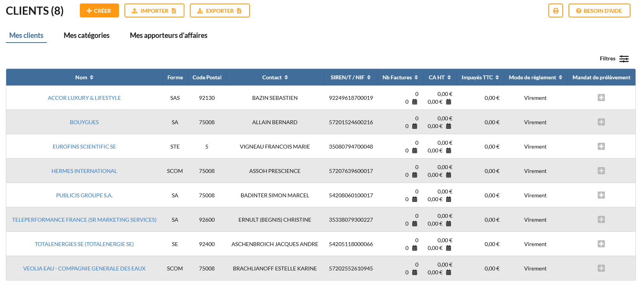Open Nb Factures calendar icon for ACCOR LUXURY
The width and height of the screenshot is (644, 289).
[415, 102]
